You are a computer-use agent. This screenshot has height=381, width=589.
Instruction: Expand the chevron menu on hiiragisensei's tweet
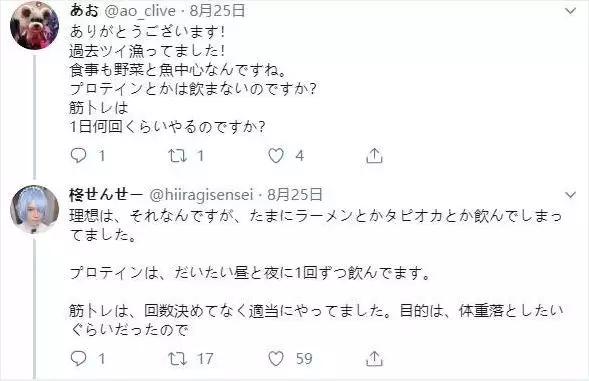(x=570, y=195)
